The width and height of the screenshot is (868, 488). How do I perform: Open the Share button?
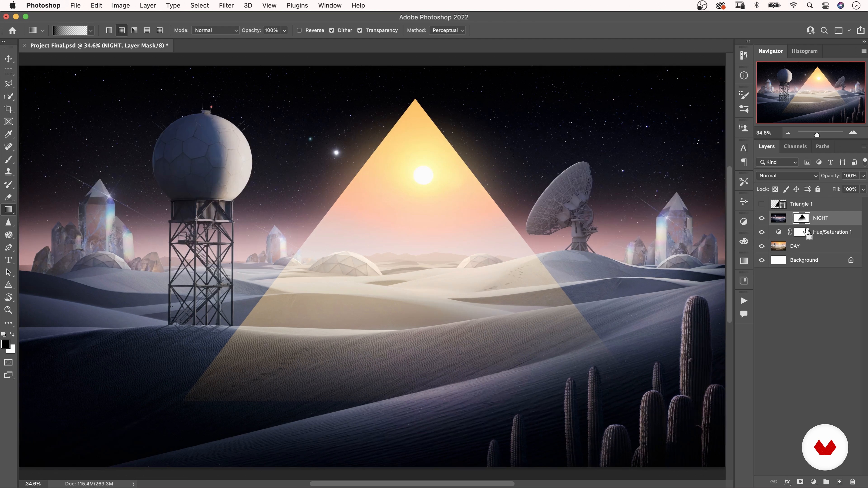click(861, 30)
